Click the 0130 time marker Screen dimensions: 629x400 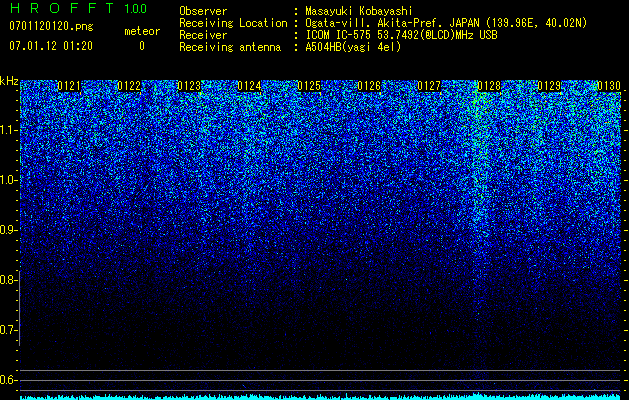(609, 86)
